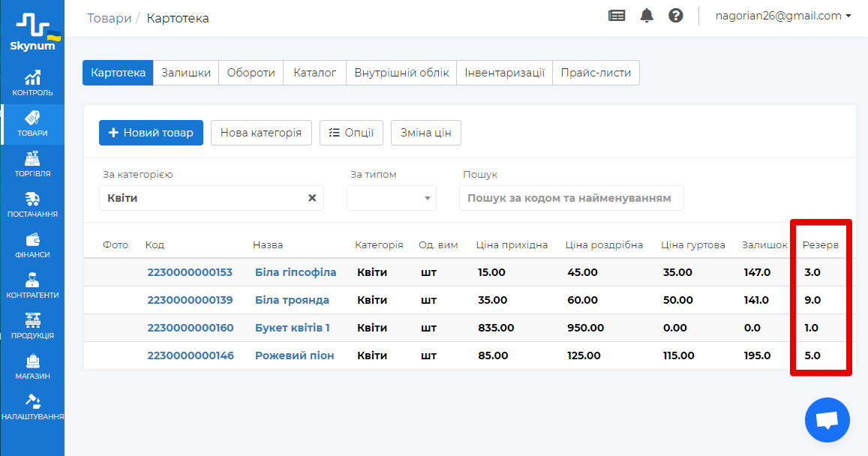Image resolution: width=868 pixels, height=456 pixels.
Task: Open the chat support bubble
Action: [x=827, y=420]
